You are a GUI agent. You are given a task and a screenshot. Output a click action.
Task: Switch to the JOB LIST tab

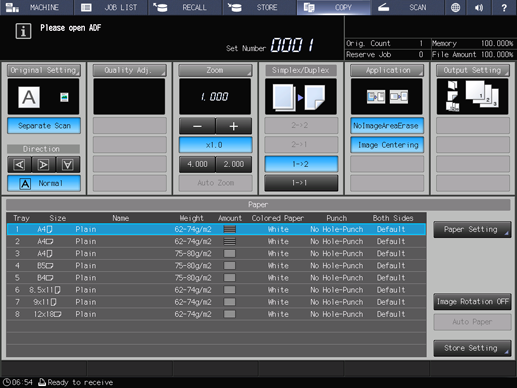(110, 7)
